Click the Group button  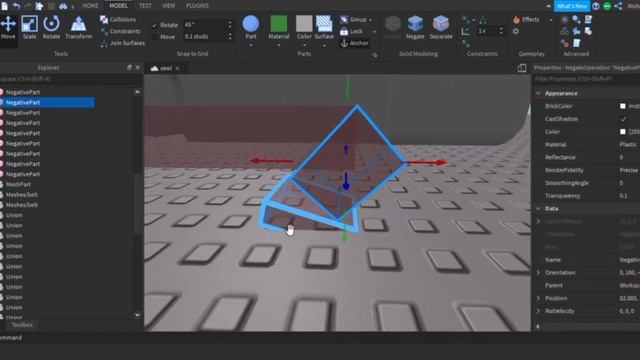pyautogui.click(x=353, y=20)
